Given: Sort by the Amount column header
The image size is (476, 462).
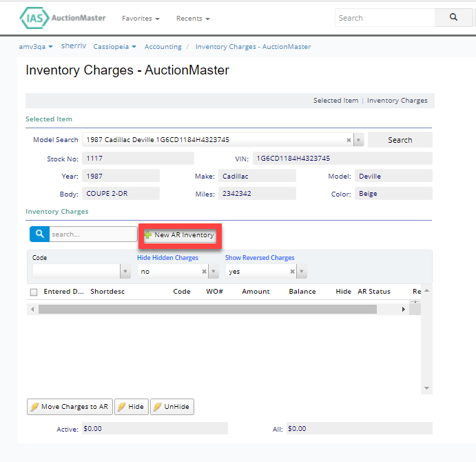Looking at the screenshot, I should 256,292.
